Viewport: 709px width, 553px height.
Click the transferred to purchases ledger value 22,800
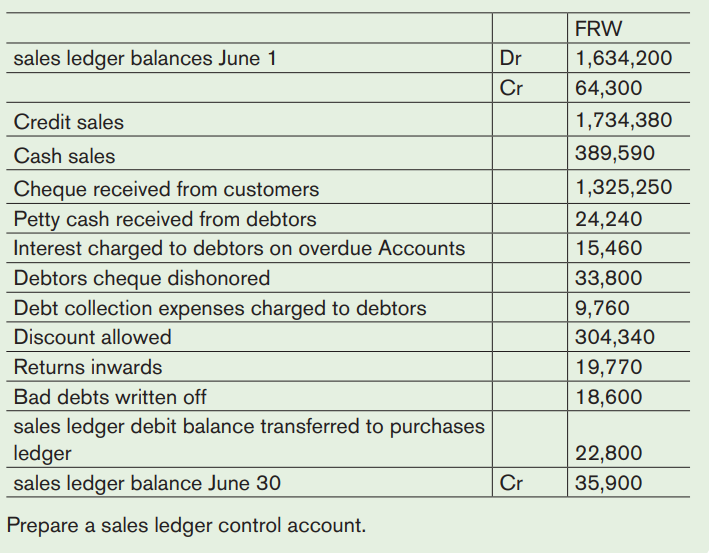click(609, 453)
